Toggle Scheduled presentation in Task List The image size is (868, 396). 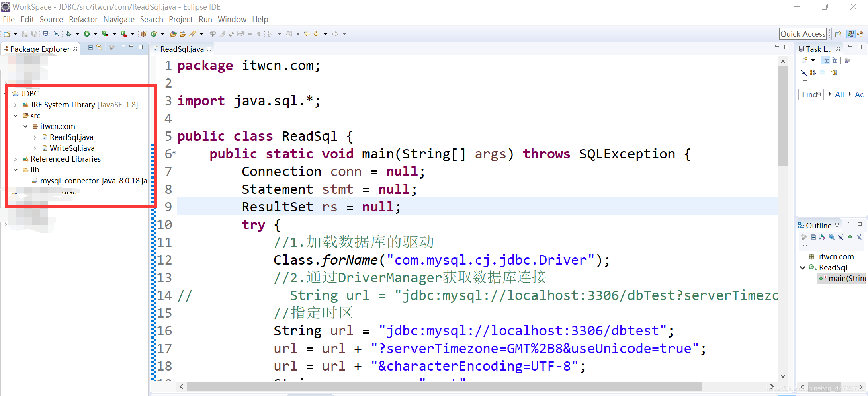click(835, 60)
